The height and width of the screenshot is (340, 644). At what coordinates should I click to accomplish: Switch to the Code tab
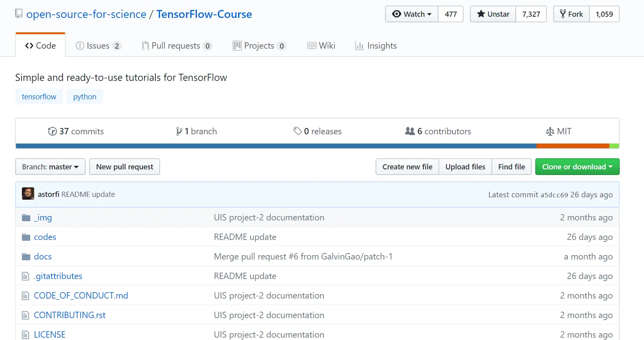click(x=40, y=45)
